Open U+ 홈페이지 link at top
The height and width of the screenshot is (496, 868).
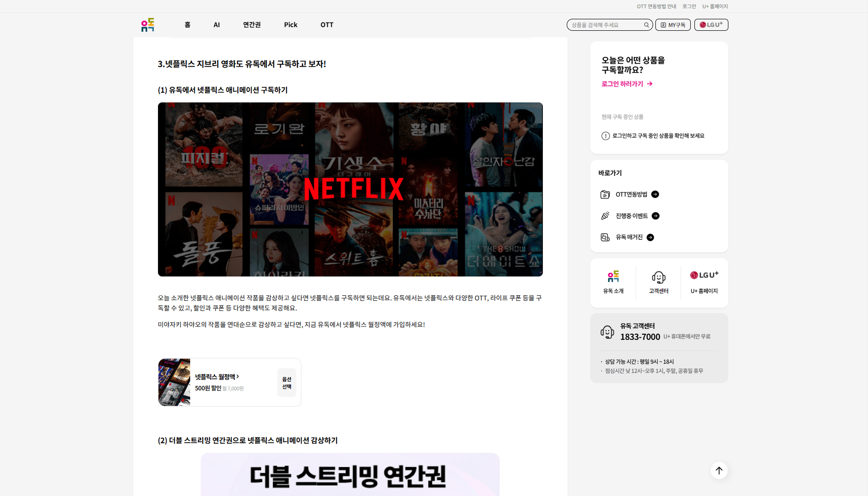[x=715, y=6]
